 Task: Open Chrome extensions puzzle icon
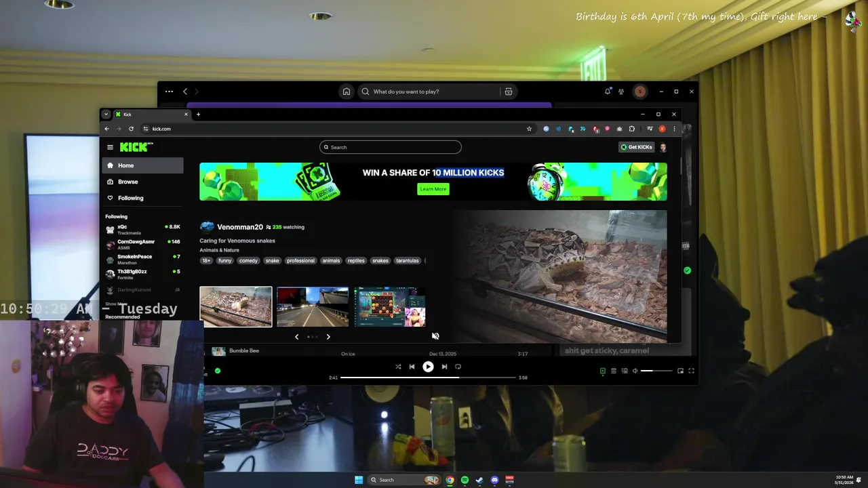[x=631, y=129]
